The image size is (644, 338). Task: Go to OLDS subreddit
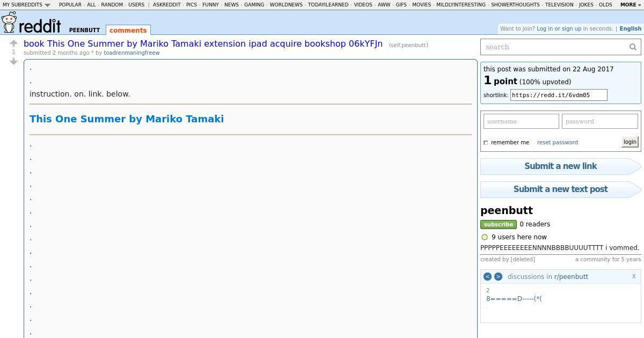[605, 5]
